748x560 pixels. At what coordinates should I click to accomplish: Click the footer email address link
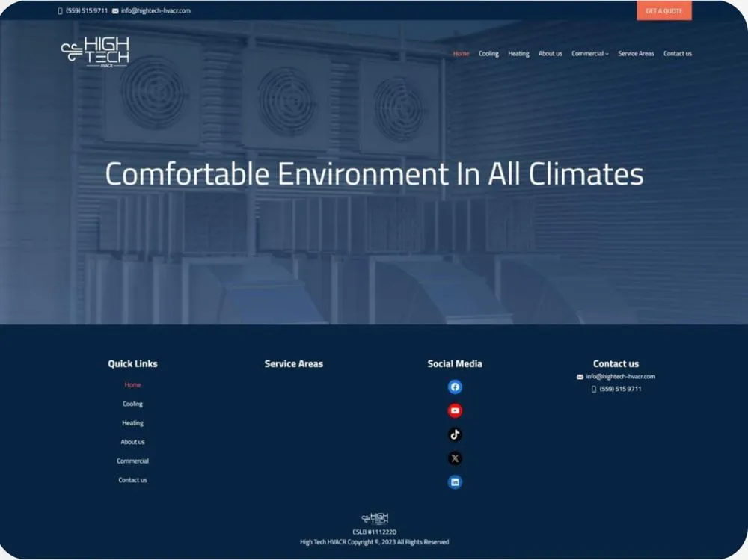click(x=620, y=377)
